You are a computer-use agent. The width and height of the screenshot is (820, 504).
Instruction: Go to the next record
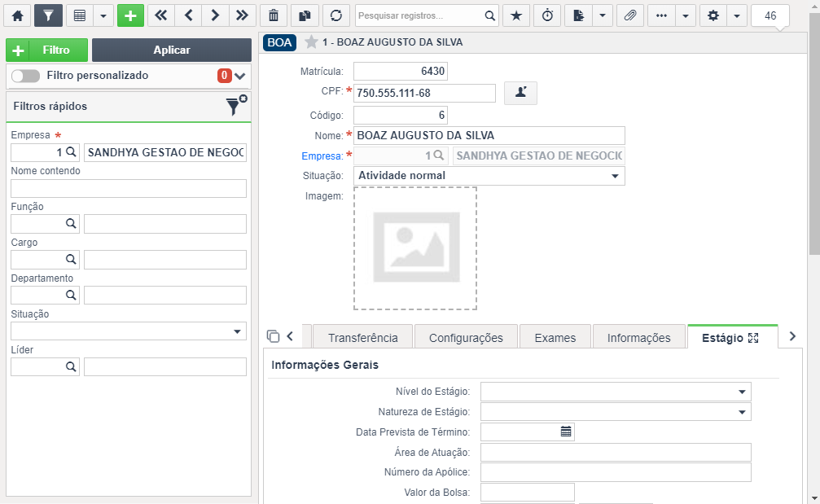click(x=215, y=15)
